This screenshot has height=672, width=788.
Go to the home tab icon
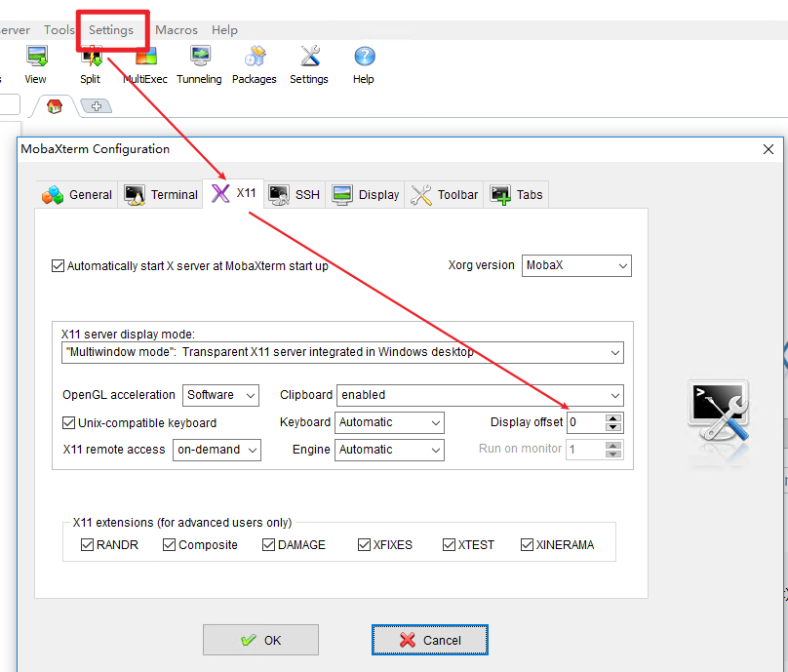click(55, 106)
